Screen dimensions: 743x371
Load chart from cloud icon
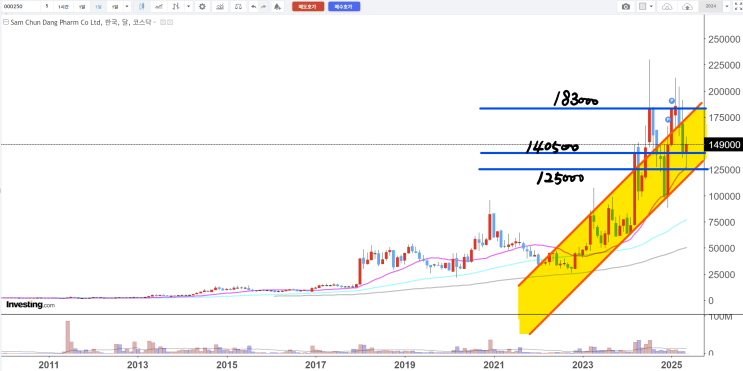click(x=667, y=7)
